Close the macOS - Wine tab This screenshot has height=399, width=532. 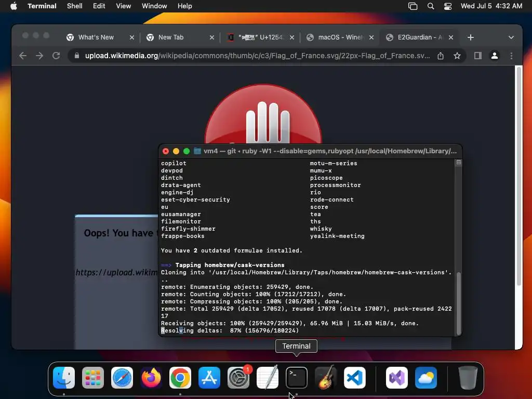pyautogui.click(x=371, y=37)
